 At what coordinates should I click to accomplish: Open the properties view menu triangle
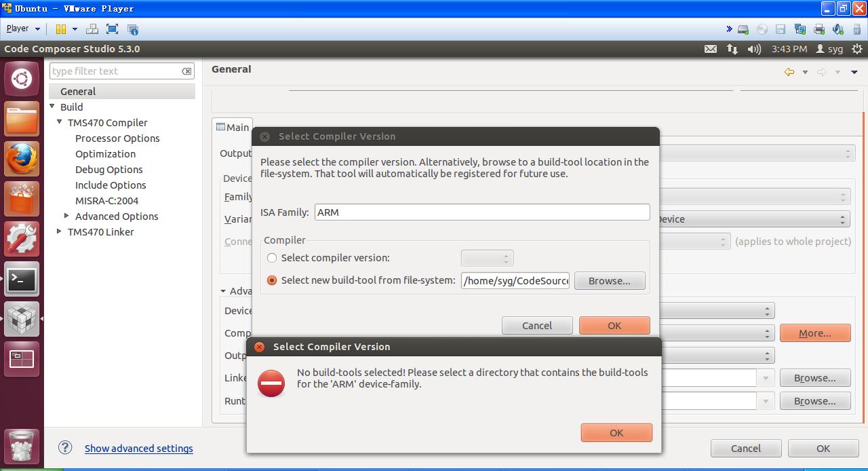[854, 72]
